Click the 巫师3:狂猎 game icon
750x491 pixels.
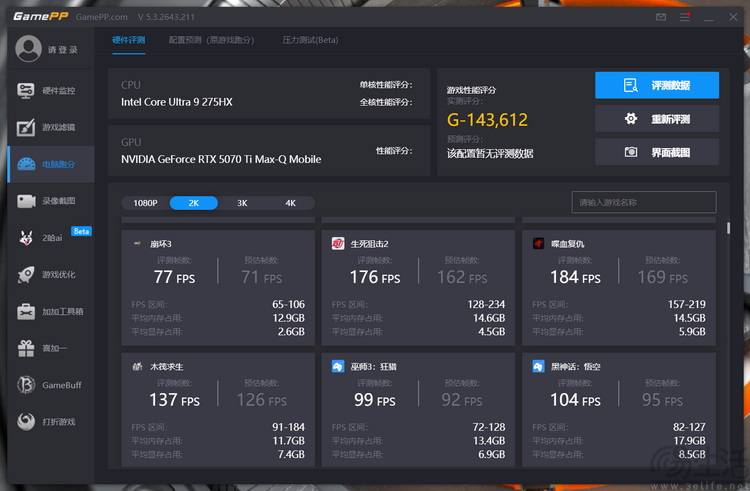338,367
